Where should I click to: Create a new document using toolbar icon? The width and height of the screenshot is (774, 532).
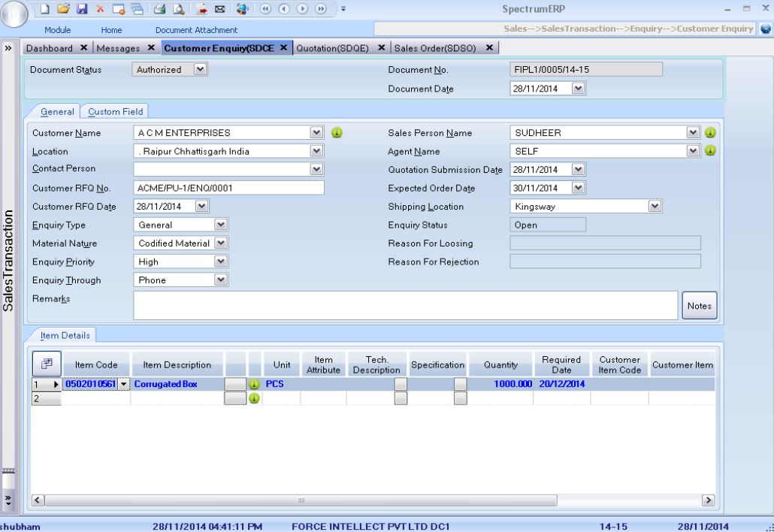(x=45, y=9)
